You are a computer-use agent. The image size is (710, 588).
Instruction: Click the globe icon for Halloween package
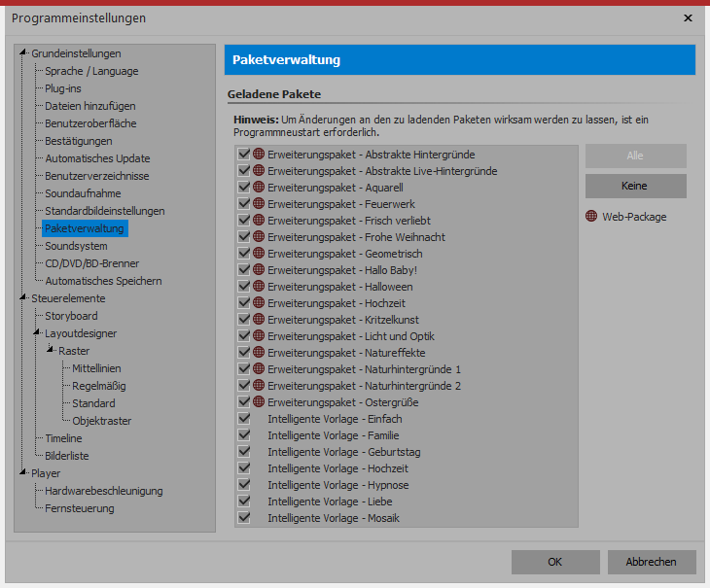click(259, 287)
